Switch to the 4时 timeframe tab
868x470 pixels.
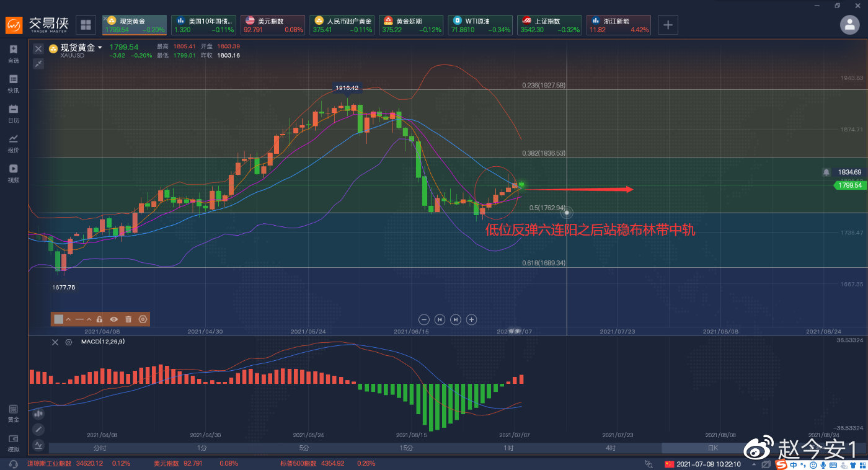coord(611,448)
